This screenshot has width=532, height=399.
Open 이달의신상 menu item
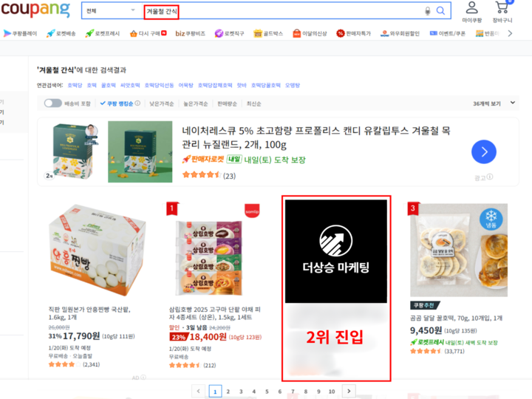310,33
